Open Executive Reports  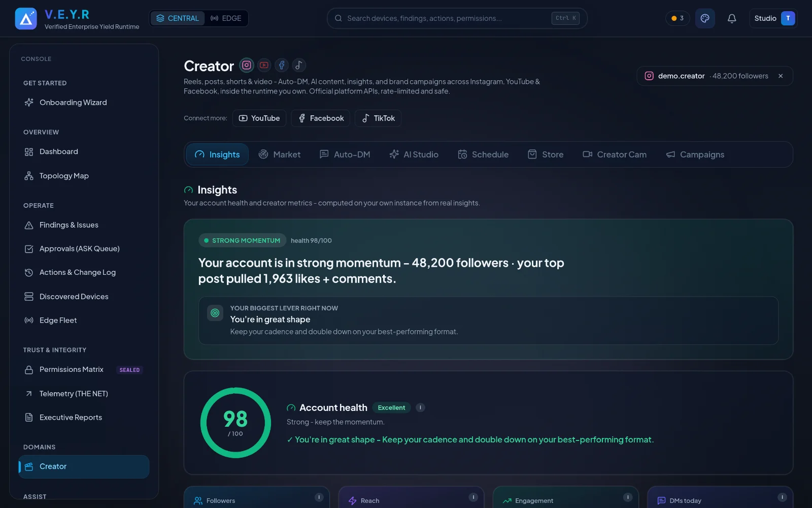pyautogui.click(x=84, y=418)
